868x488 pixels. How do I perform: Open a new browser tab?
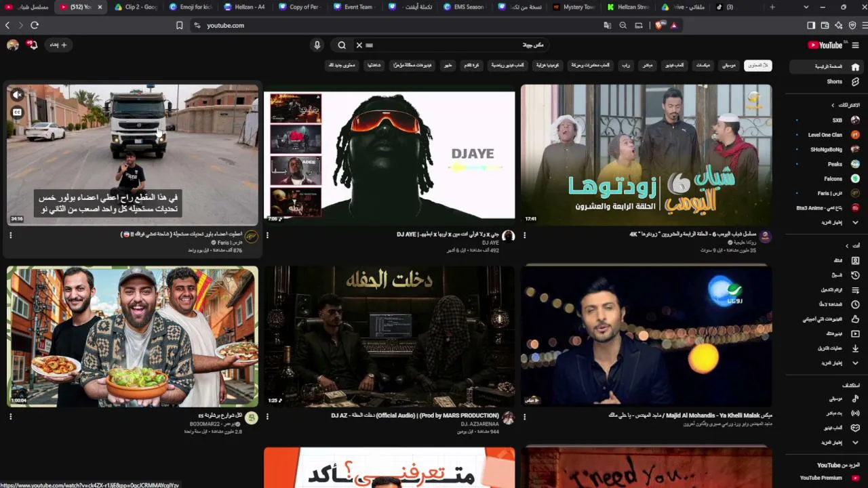(772, 7)
